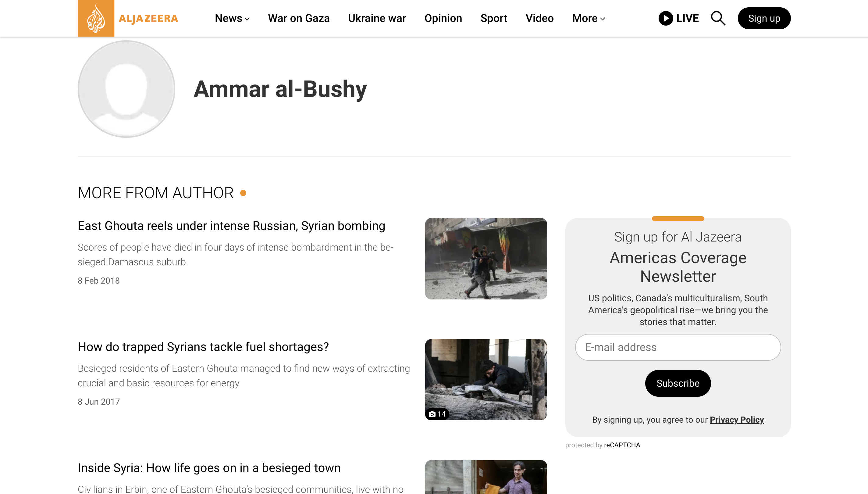This screenshot has height=494, width=868.
Task: Open the Privacy Policy link
Action: (x=737, y=420)
